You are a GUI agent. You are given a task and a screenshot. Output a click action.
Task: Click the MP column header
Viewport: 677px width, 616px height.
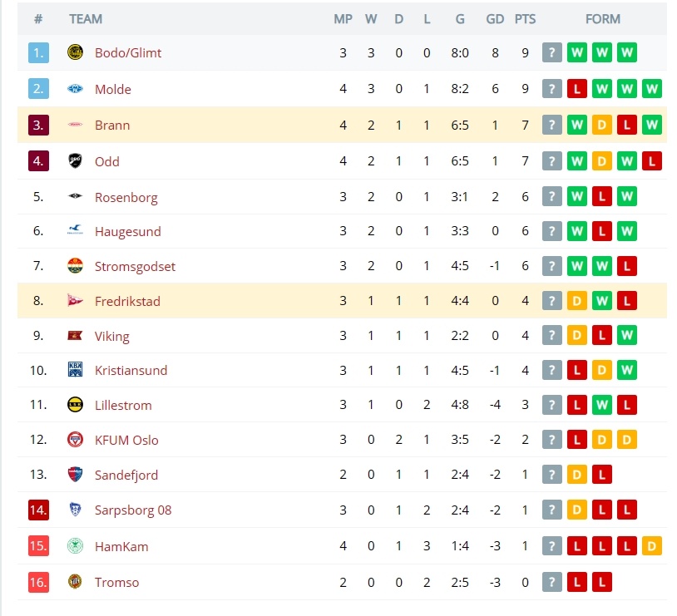click(x=343, y=19)
